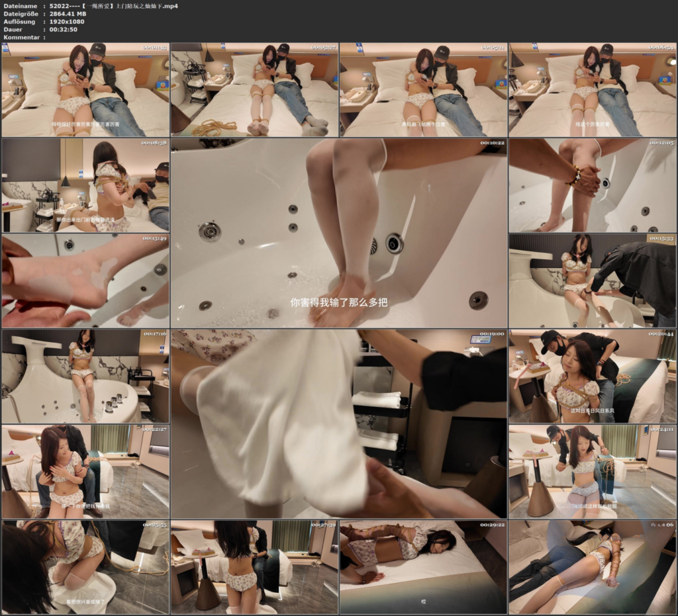
Task: Open the thumbnail marked 00:24:11
Action: (593, 472)
